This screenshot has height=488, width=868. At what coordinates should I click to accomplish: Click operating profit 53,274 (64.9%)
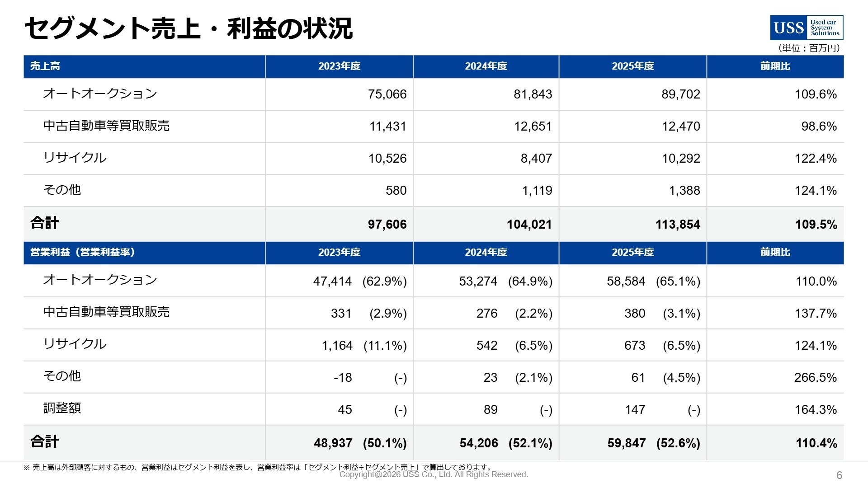pos(505,281)
